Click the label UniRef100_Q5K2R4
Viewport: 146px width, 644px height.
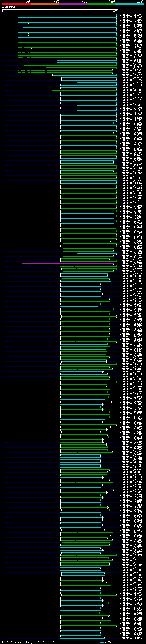[131, 133]
